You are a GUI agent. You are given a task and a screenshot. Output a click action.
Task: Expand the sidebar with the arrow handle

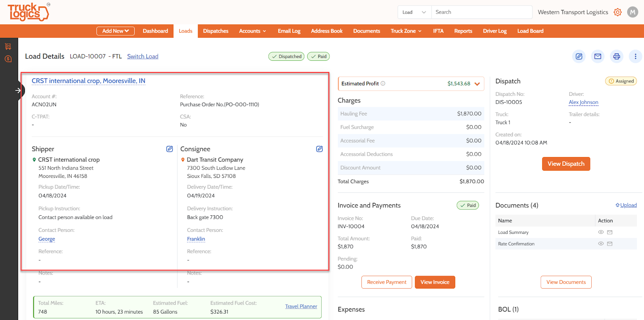click(18, 91)
